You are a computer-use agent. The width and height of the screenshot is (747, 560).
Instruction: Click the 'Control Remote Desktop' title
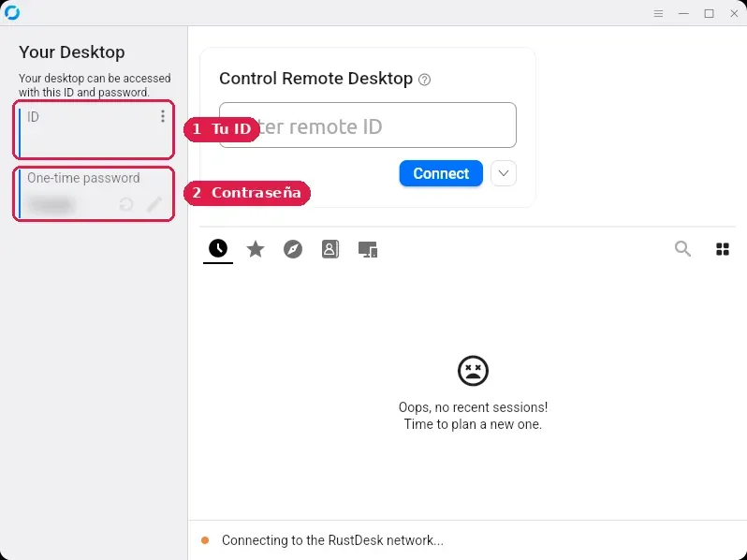pos(315,79)
